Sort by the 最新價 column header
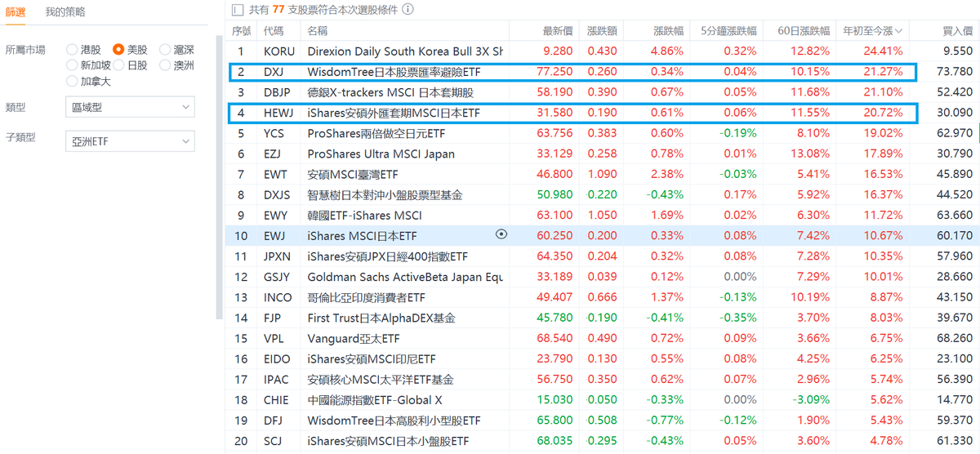980x454 pixels. pyautogui.click(x=558, y=31)
